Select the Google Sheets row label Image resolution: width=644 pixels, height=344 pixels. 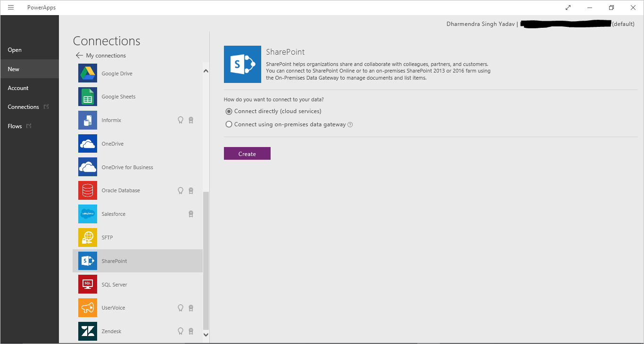119,97
